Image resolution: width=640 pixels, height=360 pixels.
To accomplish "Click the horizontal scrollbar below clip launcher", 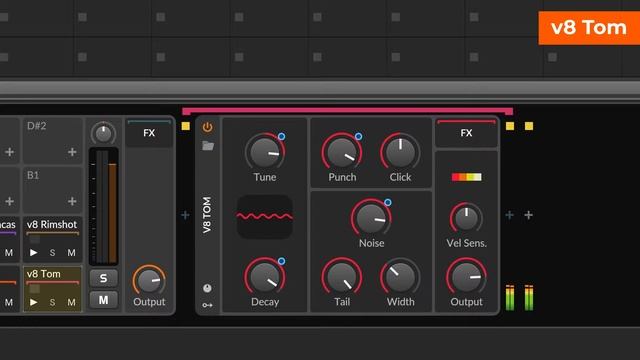I will [320, 88].
